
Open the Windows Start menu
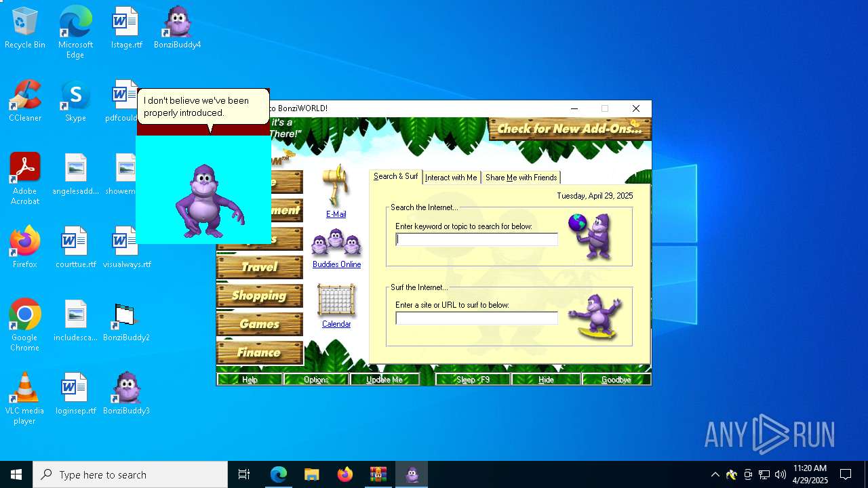coord(16,474)
